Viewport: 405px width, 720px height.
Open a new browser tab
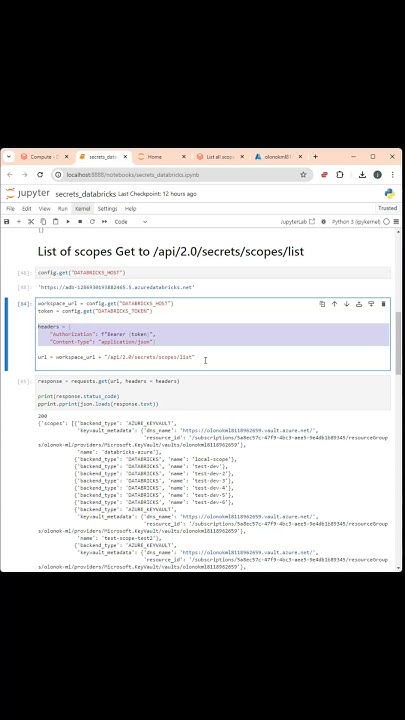pos(315,157)
